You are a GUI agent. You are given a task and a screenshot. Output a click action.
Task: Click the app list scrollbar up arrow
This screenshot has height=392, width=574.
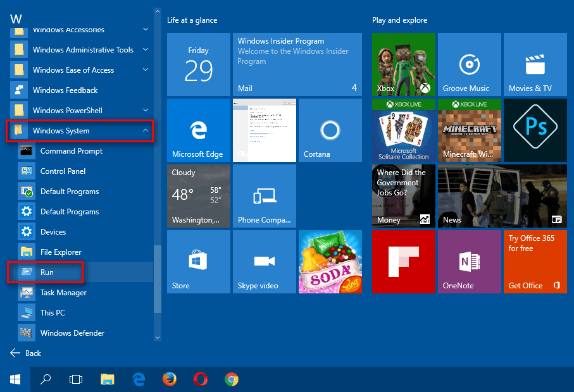click(x=158, y=11)
